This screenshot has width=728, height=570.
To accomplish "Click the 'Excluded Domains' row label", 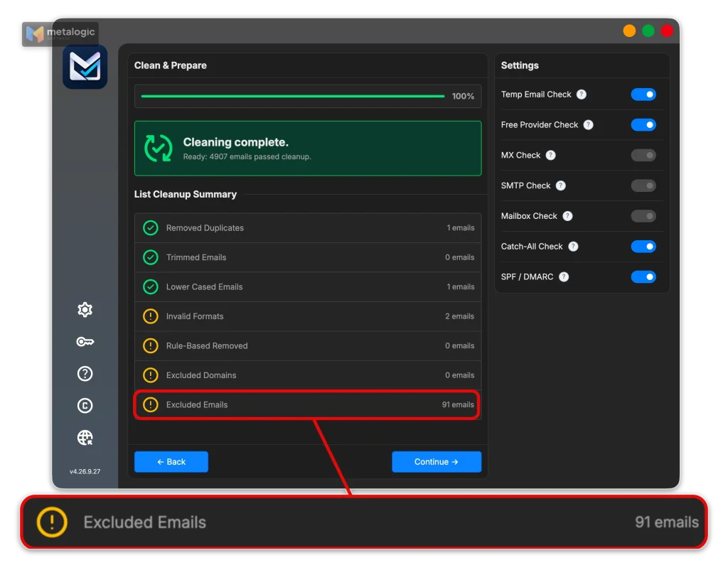I will point(201,375).
